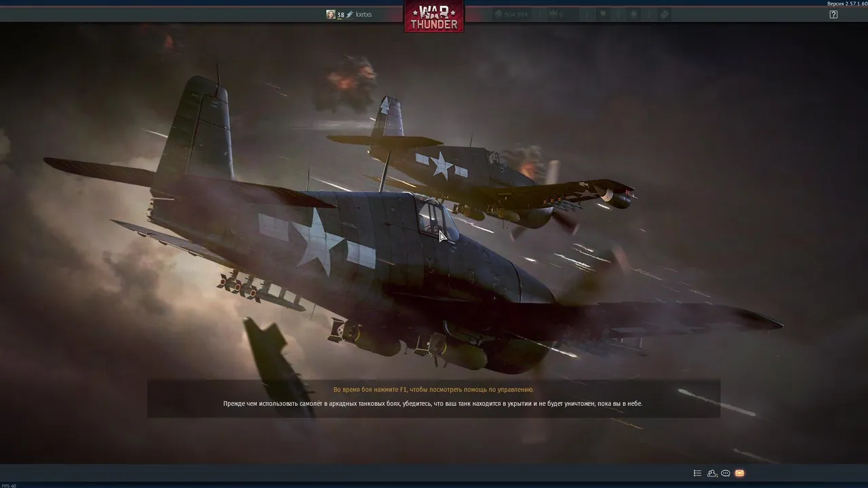The width and height of the screenshot is (868, 488).
Task: Open the list menu icon in bottom bar
Action: click(697, 473)
